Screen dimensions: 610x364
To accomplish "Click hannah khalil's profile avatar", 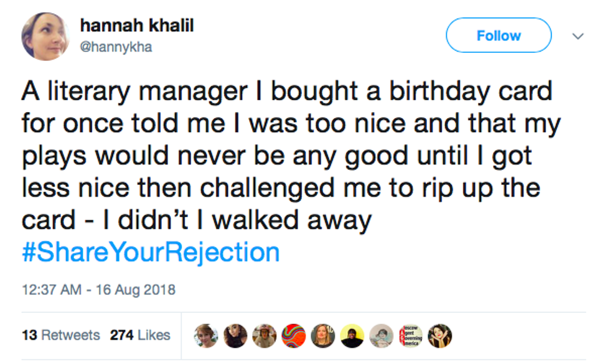I will coord(45,36).
